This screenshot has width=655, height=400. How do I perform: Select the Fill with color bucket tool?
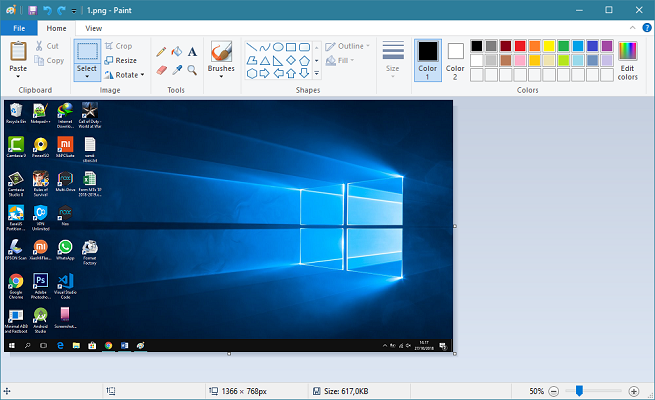click(177, 52)
